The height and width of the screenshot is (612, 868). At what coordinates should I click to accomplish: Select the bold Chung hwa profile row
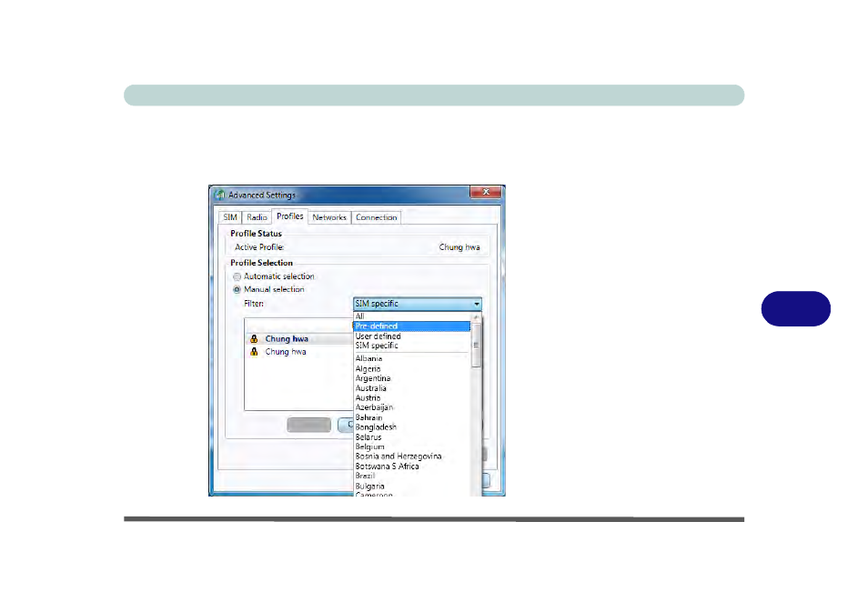pos(299,338)
